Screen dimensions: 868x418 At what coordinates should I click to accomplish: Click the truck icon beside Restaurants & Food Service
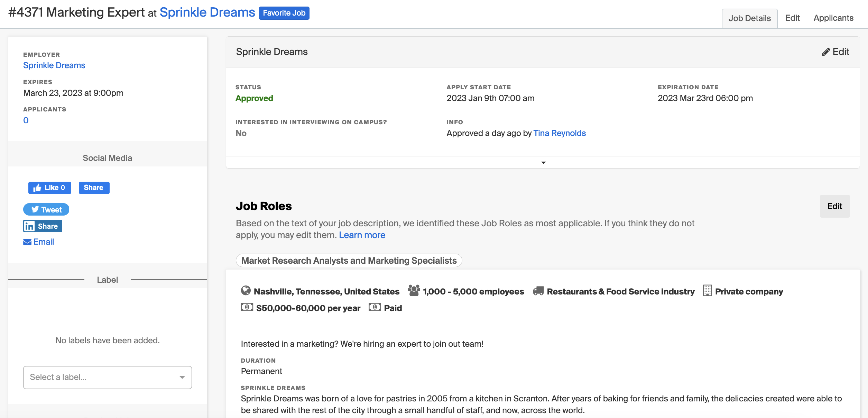[x=538, y=291]
